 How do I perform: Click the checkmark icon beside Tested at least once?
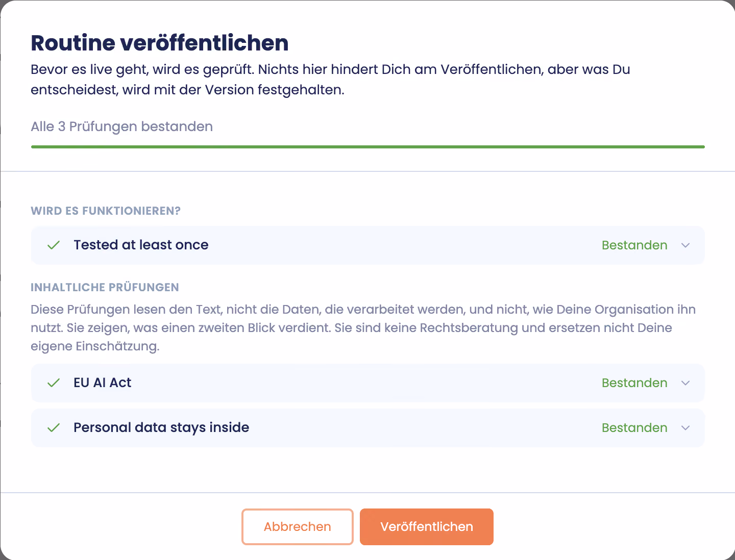[x=54, y=245]
